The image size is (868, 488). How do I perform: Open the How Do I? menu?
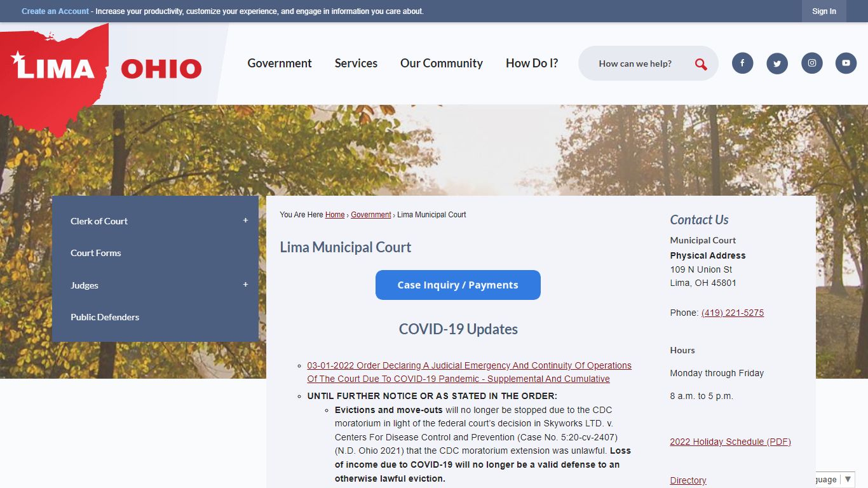tap(532, 63)
